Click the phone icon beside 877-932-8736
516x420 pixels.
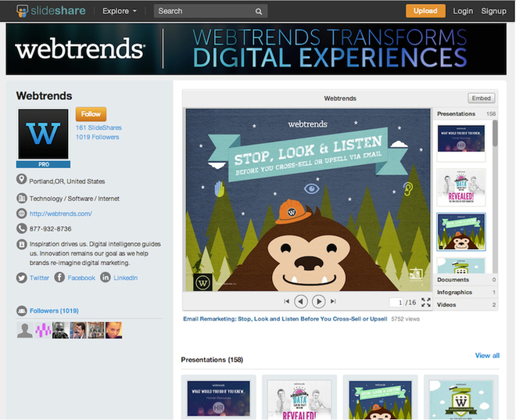tap(21, 228)
